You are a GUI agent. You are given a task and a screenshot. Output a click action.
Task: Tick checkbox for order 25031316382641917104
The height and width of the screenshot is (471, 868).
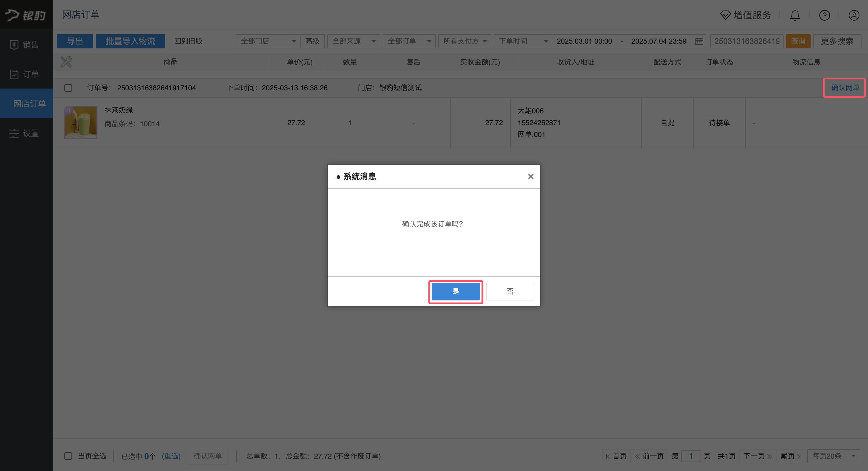click(x=68, y=88)
